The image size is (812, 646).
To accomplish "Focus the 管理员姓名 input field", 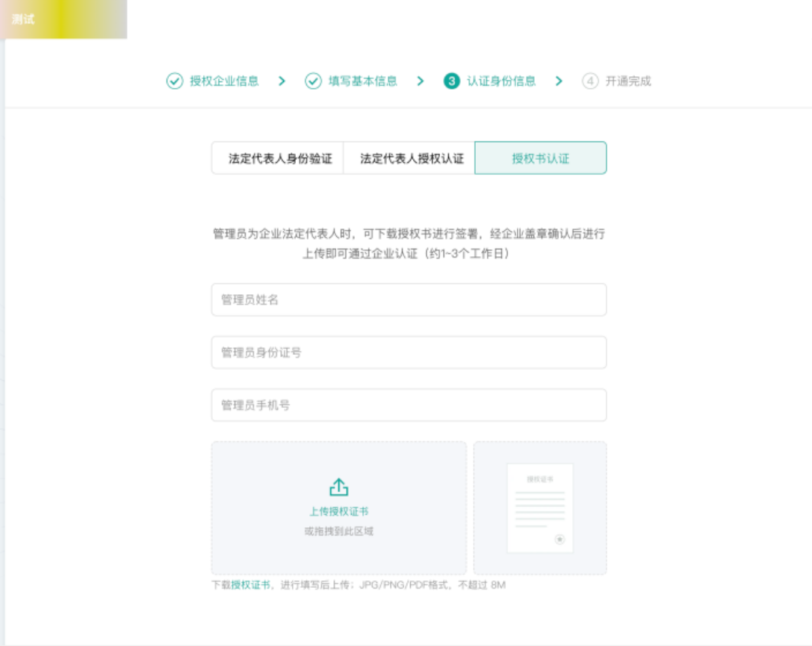I will (409, 299).
